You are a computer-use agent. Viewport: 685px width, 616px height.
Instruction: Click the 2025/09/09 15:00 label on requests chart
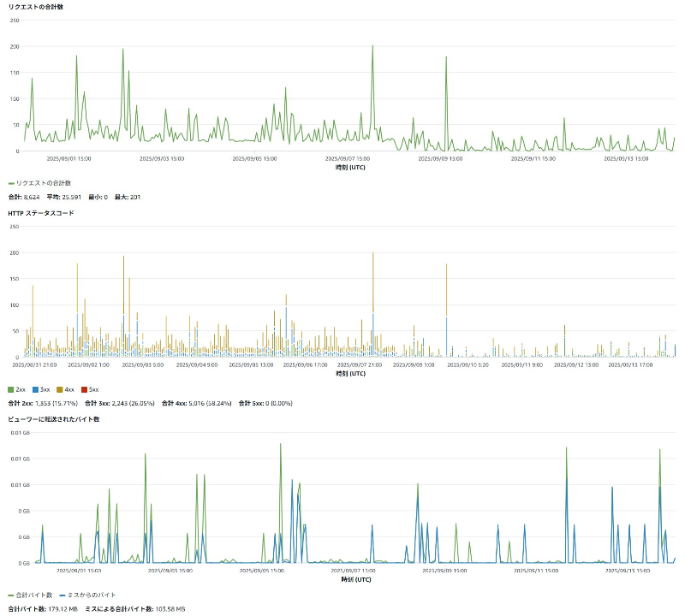tap(440, 158)
